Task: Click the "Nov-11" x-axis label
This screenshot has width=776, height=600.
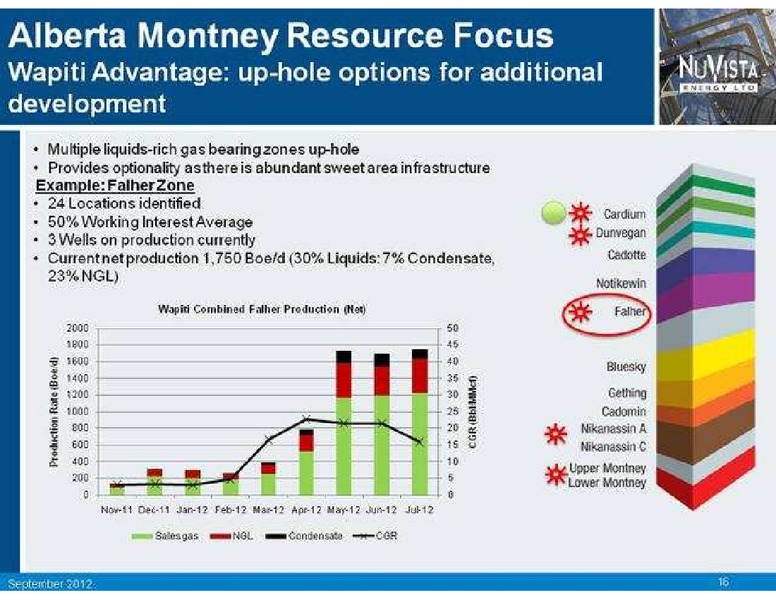Action: click(x=116, y=510)
